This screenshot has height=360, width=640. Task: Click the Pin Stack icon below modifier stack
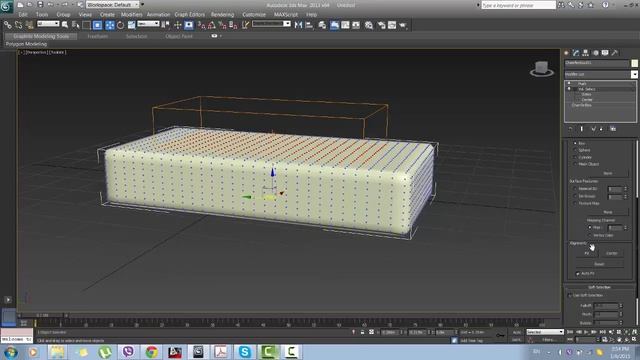[x=570, y=129]
